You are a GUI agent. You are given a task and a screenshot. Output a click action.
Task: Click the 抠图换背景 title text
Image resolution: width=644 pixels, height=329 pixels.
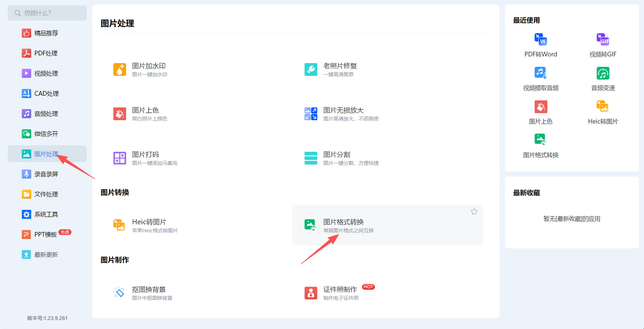point(149,289)
